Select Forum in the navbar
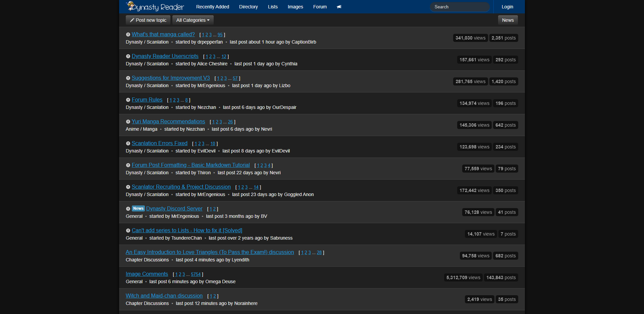644x314 pixels. 320,7
